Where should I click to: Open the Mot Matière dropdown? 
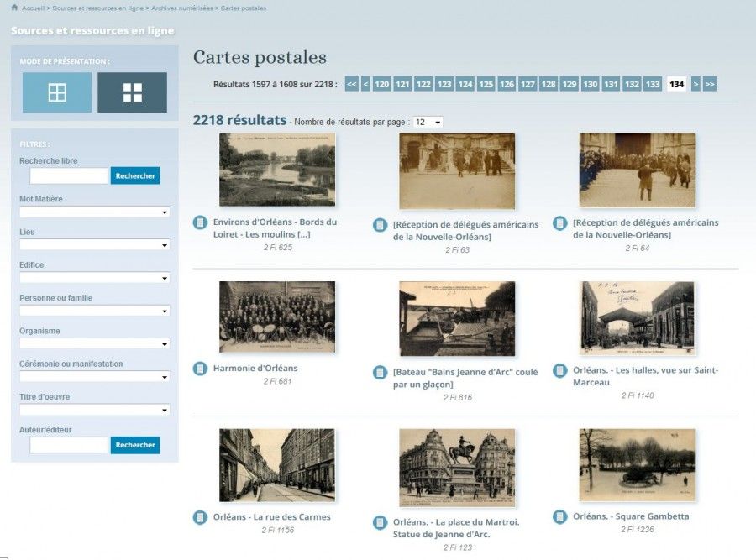94,212
